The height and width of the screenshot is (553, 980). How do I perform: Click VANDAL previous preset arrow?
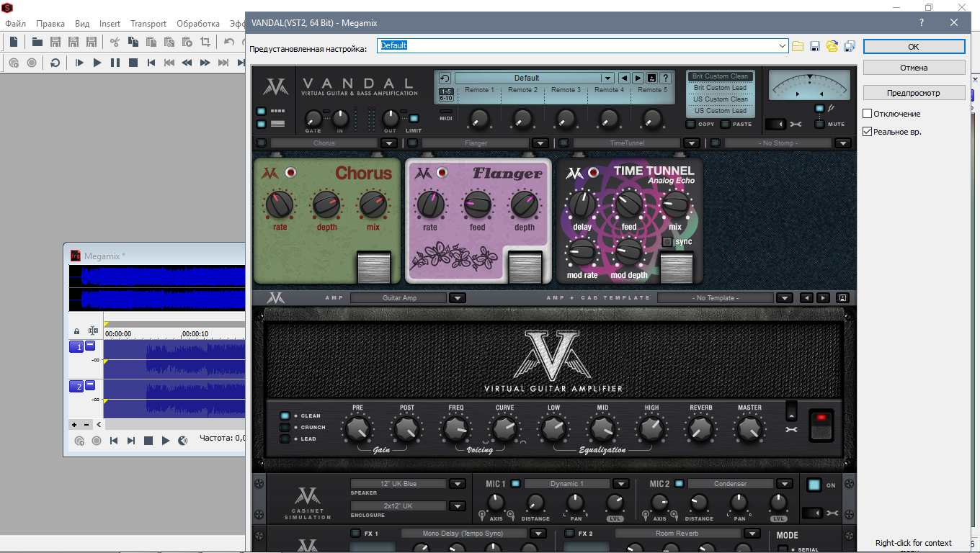[624, 78]
